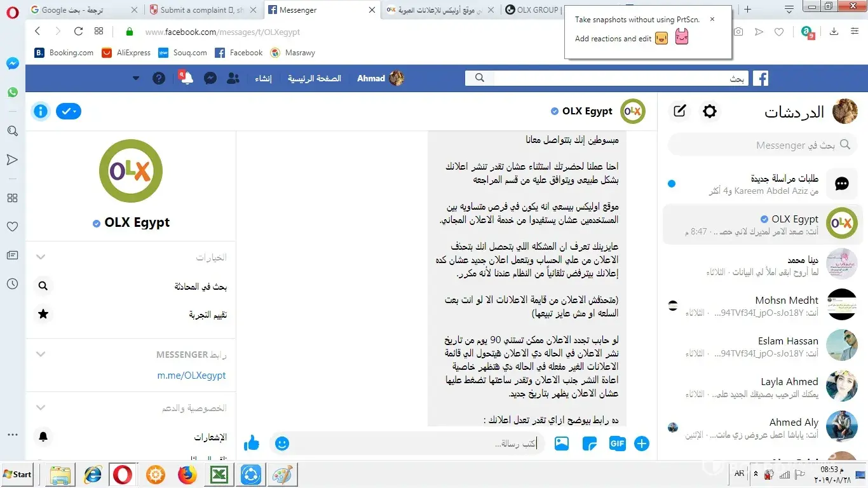This screenshot has width=868, height=488.
Task: Collapse the الخيارات options section
Action: pos(41,257)
